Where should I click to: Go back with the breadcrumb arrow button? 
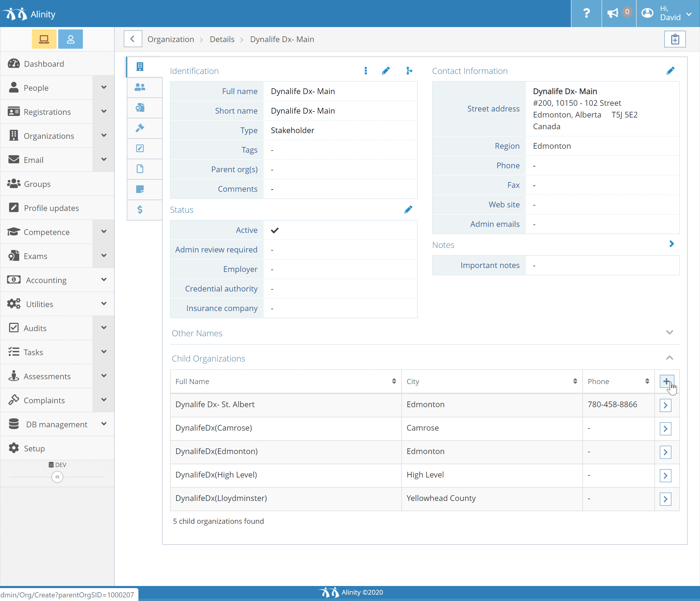pyautogui.click(x=132, y=39)
